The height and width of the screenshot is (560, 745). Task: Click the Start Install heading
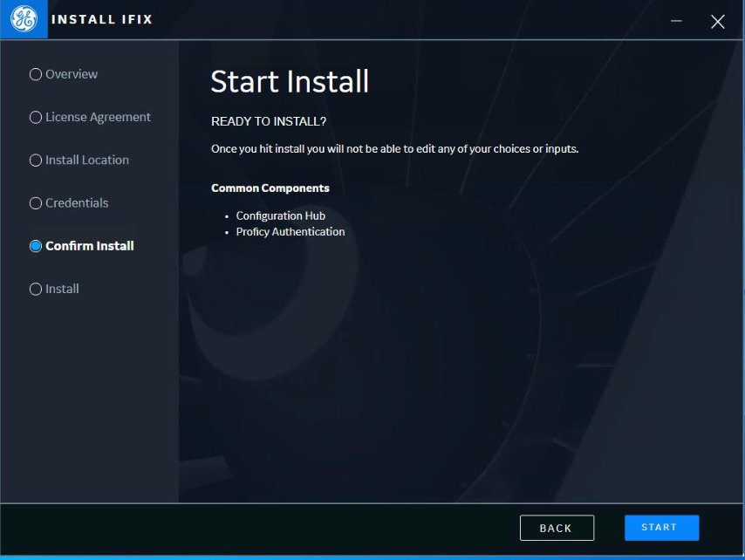(290, 81)
